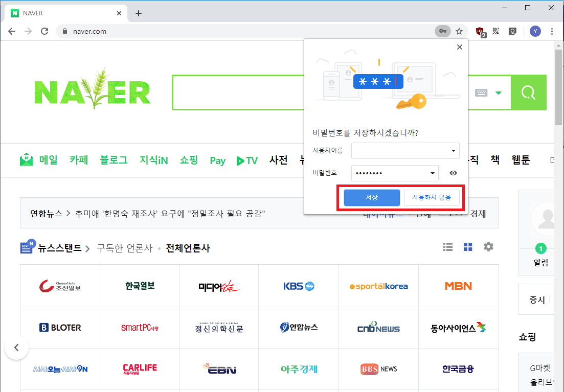This screenshot has height=392, width=564.
Task: Open the MBN publisher tile
Action: point(458,286)
